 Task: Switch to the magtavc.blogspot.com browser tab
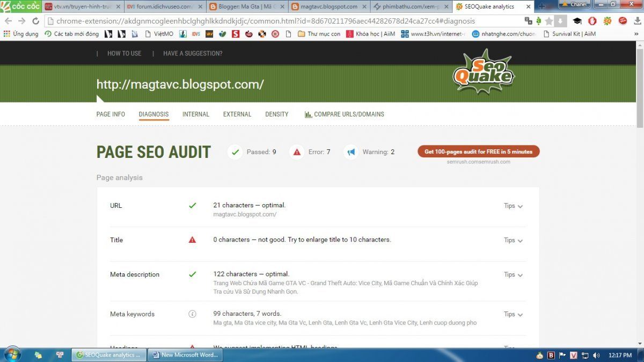tap(329, 6)
